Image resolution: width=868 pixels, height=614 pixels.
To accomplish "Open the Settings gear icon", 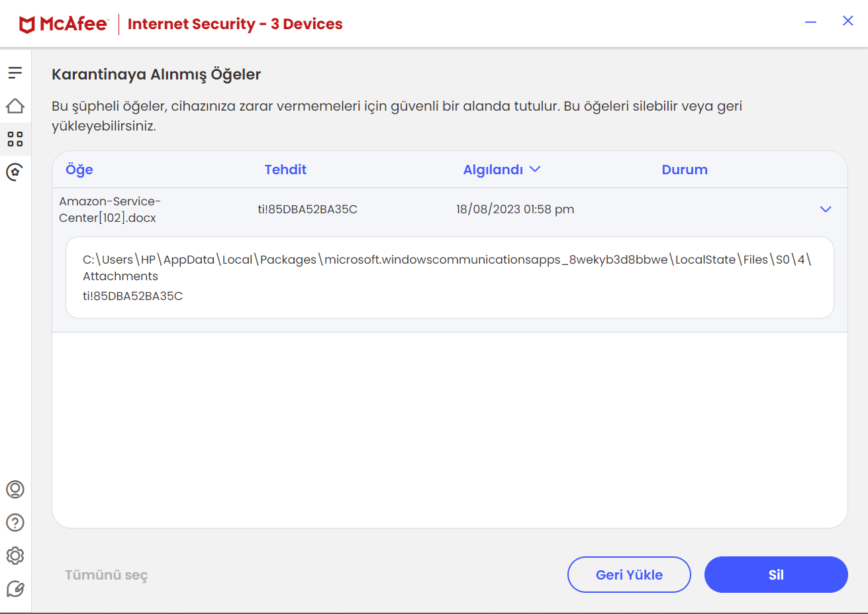I will (15, 556).
